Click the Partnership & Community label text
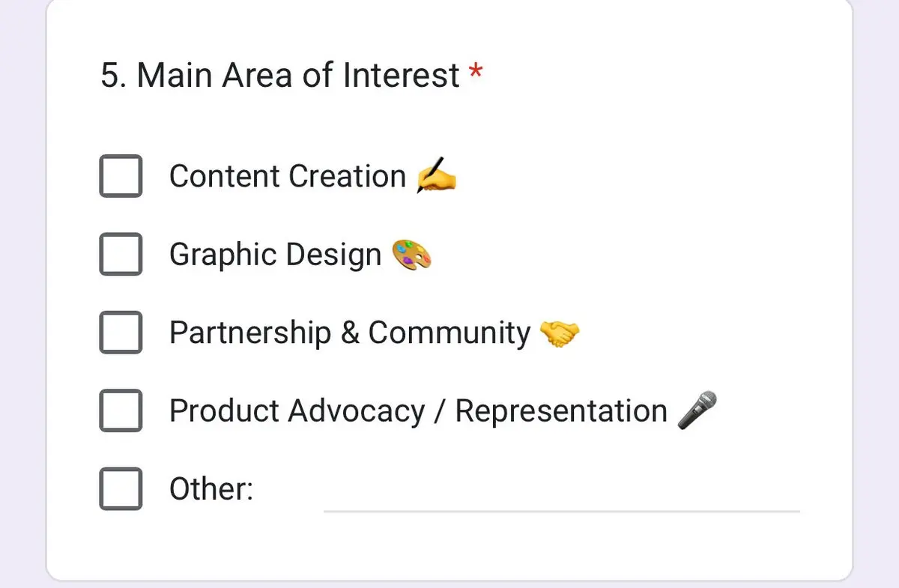 tap(350, 333)
